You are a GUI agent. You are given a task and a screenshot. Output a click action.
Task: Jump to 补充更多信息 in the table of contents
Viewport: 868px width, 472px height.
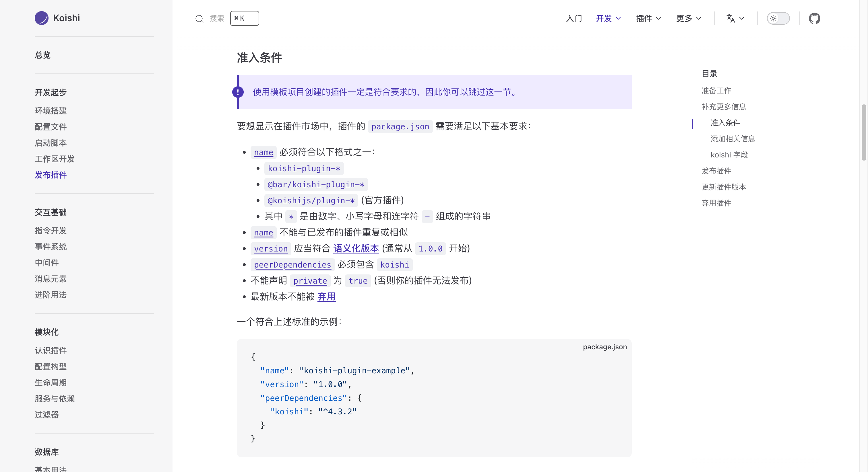724,106
